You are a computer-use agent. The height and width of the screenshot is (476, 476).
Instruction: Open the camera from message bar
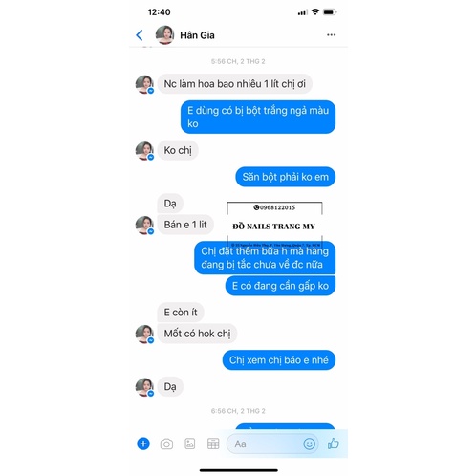[x=166, y=444]
